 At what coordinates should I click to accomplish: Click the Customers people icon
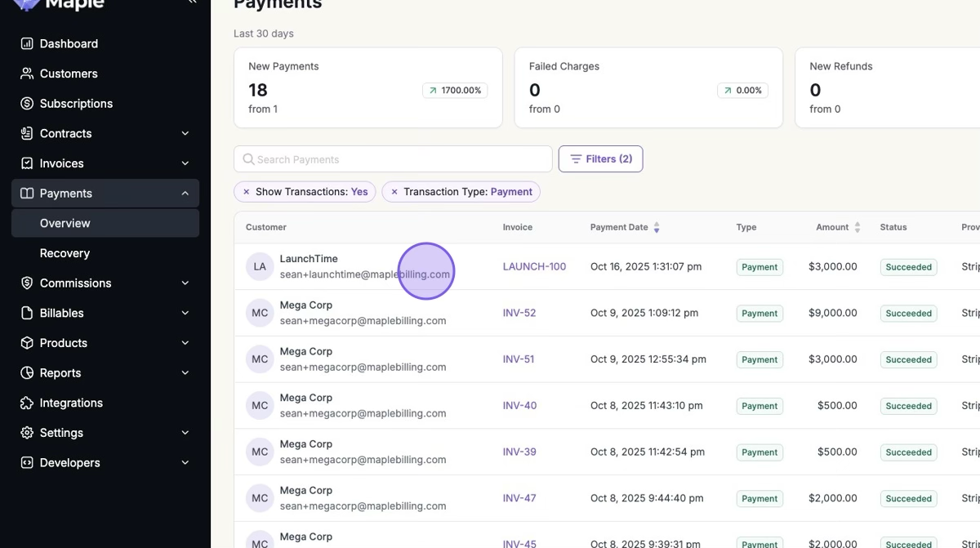27,74
